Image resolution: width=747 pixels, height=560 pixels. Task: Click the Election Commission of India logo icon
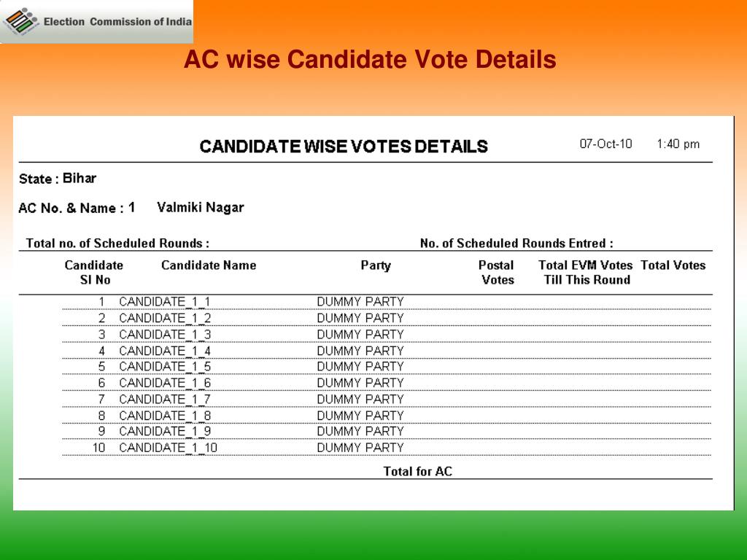click(x=21, y=21)
